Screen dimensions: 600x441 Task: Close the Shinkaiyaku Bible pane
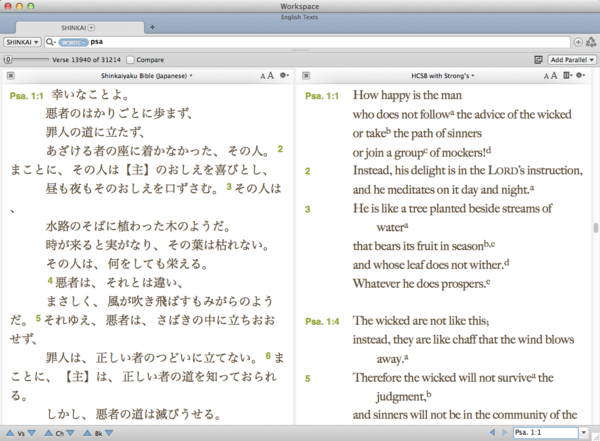point(11,76)
